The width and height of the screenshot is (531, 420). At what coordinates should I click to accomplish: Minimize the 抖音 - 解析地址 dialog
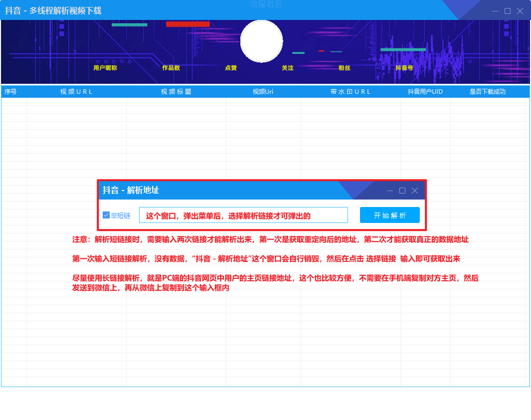point(390,191)
